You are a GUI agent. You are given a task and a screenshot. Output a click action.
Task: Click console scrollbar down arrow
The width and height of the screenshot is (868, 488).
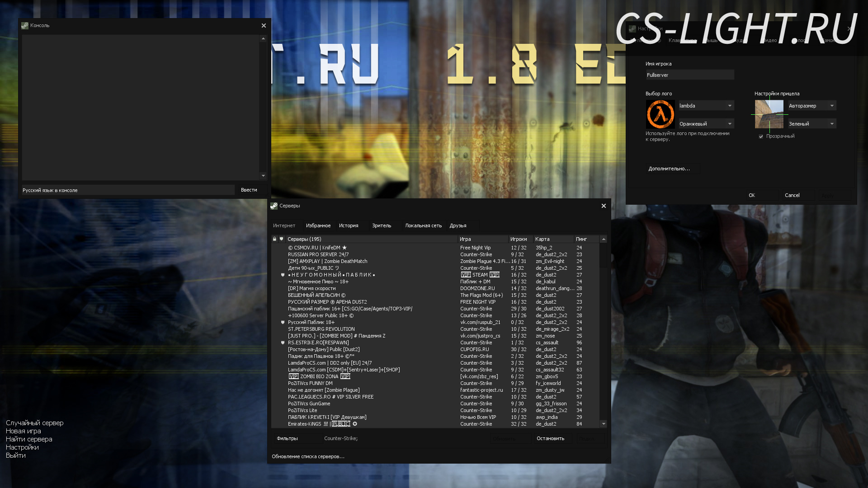click(x=263, y=176)
